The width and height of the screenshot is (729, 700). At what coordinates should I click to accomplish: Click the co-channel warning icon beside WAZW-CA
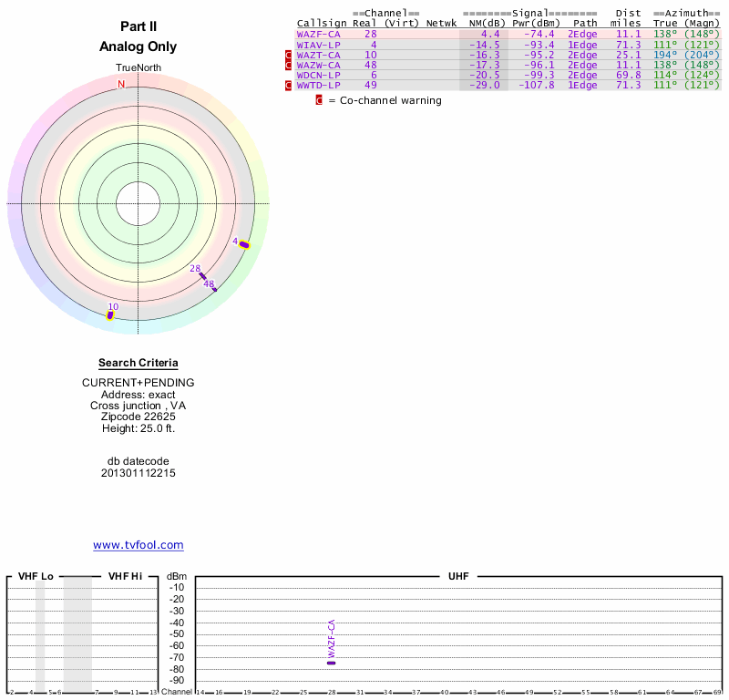coord(290,65)
